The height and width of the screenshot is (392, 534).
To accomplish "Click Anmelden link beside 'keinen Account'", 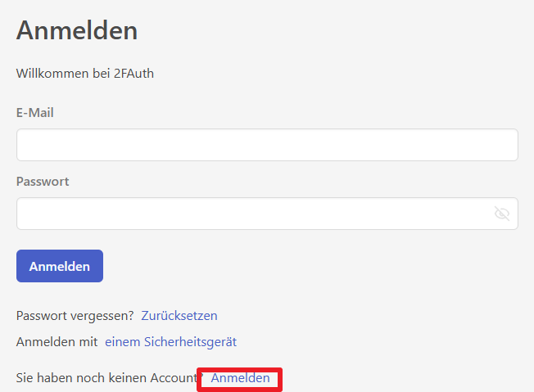I will (240, 378).
